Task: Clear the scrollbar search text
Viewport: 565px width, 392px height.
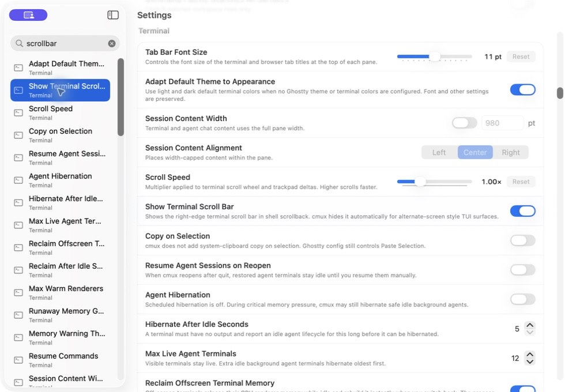Action: 112,43
